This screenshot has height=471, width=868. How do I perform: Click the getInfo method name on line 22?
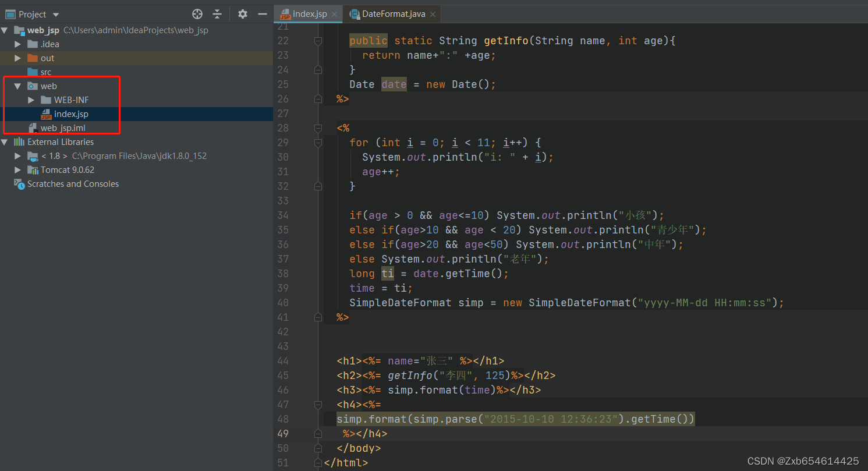(x=506, y=41)
